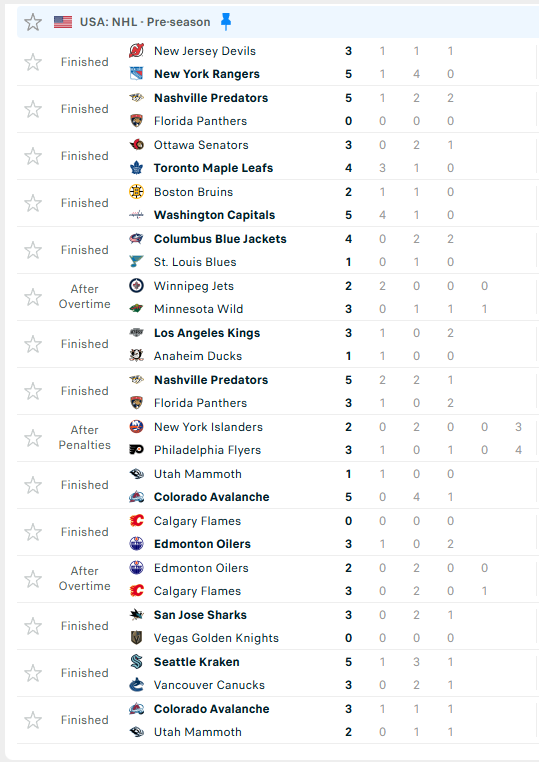Screen dimensions: 539x762
Task: Click the Seattle Kraken logo icon
Action: [137, 661]
